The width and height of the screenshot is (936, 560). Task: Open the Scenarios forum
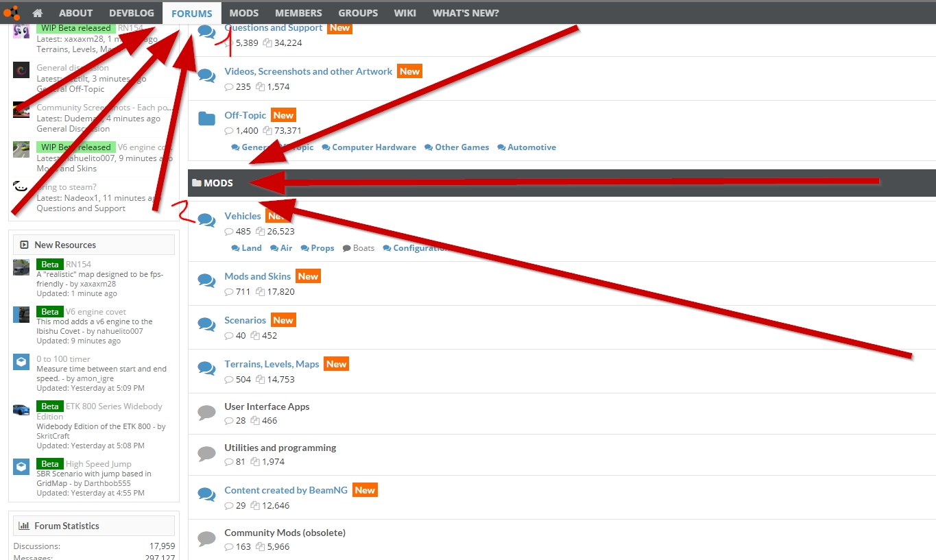pyautogui.click(x=245, y=320)
